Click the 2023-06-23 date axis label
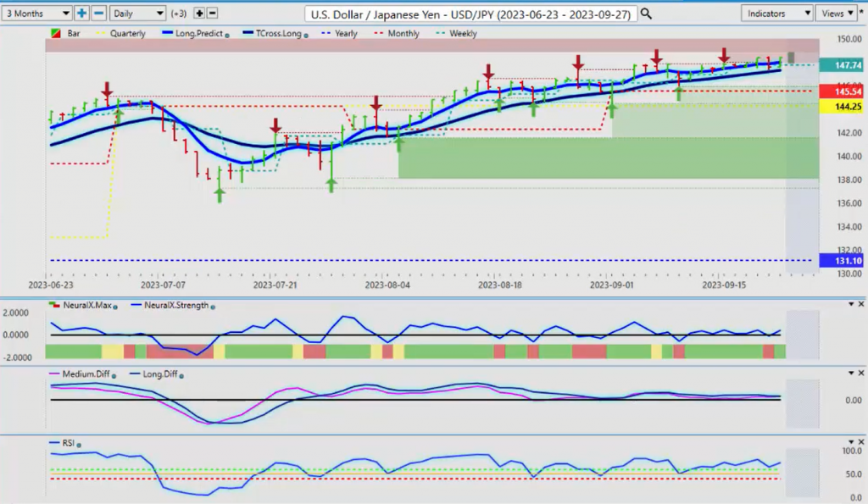Screen dimensions: 868x504 (50, 285)
